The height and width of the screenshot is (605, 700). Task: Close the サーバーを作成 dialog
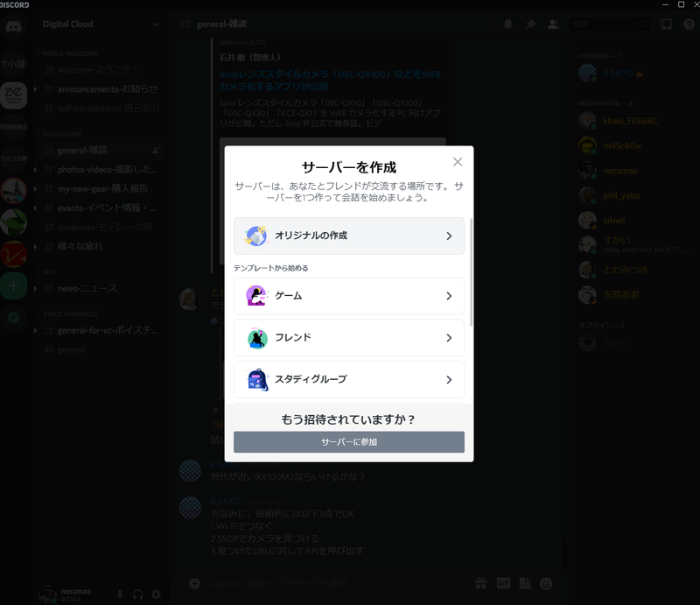[x=458, y=162]
